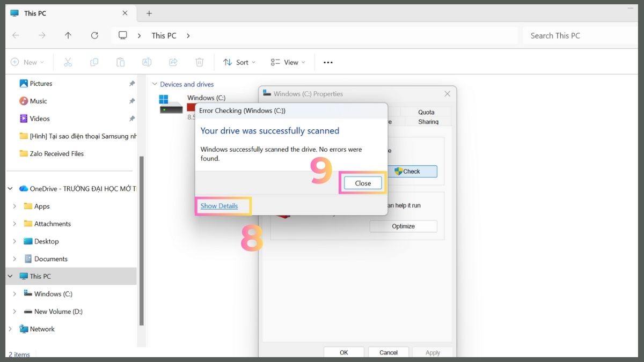Close the Error Checking dialog
This screenshot has height=362, width=644.
pyautogui.click(x=363, y=183)
